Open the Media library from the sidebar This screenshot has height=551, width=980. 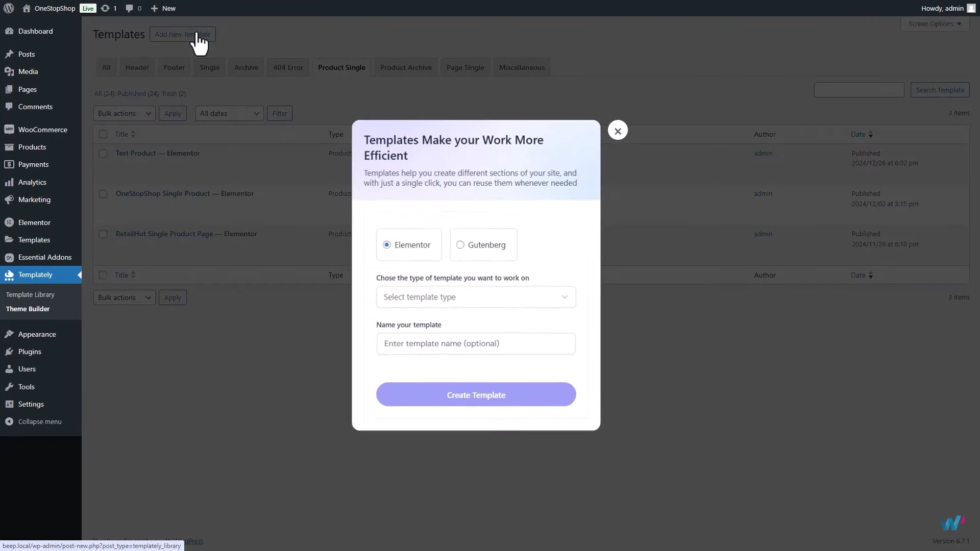coord(27,71)
